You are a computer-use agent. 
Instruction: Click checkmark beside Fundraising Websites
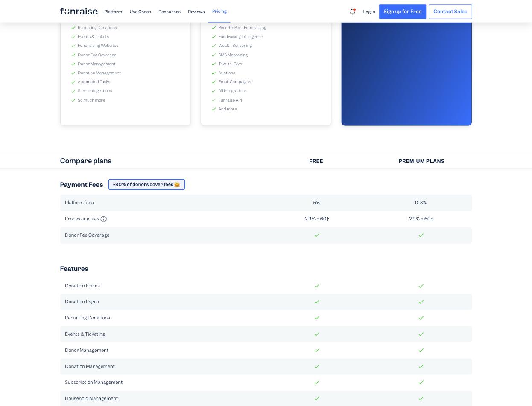[x=73, y=46]
